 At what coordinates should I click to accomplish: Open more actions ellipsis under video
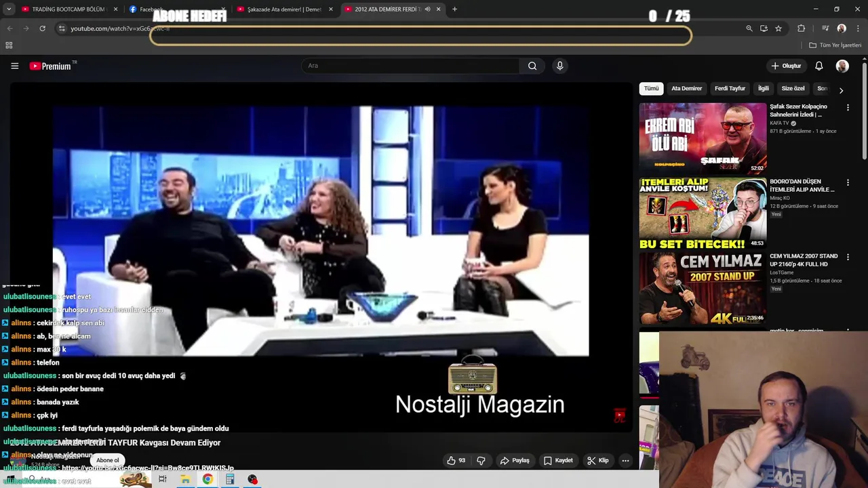pyautogui.click(x=625, y=460)
